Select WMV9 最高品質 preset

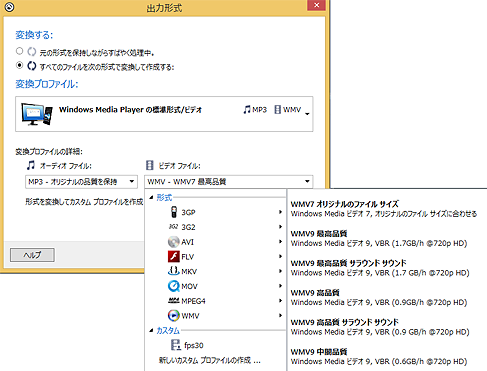(379, 238)
